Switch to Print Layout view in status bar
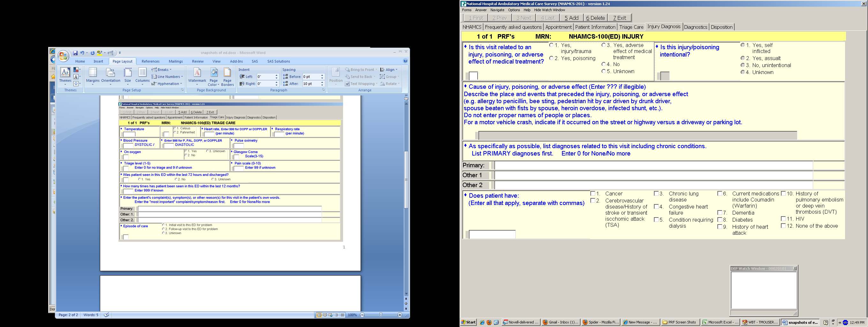 click(319, 315)
